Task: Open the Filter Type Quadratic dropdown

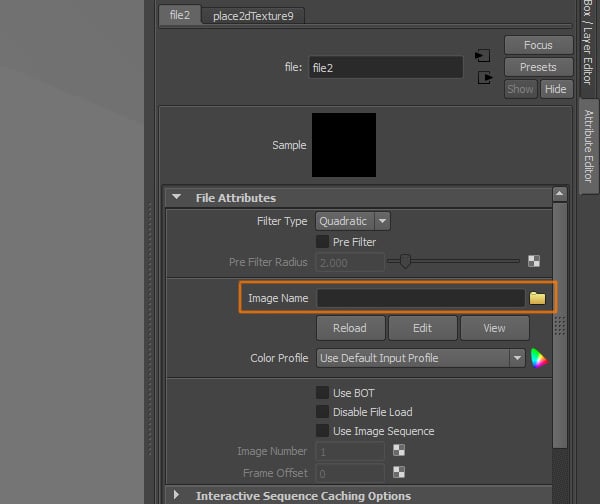Action: 353,221
